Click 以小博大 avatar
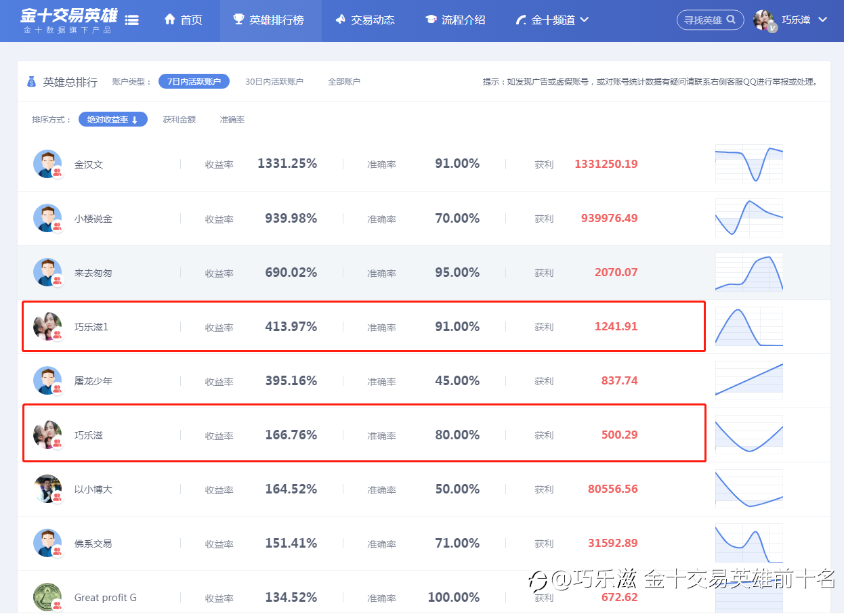The width and height of the screenshot is (844, 616). point(47,489)
